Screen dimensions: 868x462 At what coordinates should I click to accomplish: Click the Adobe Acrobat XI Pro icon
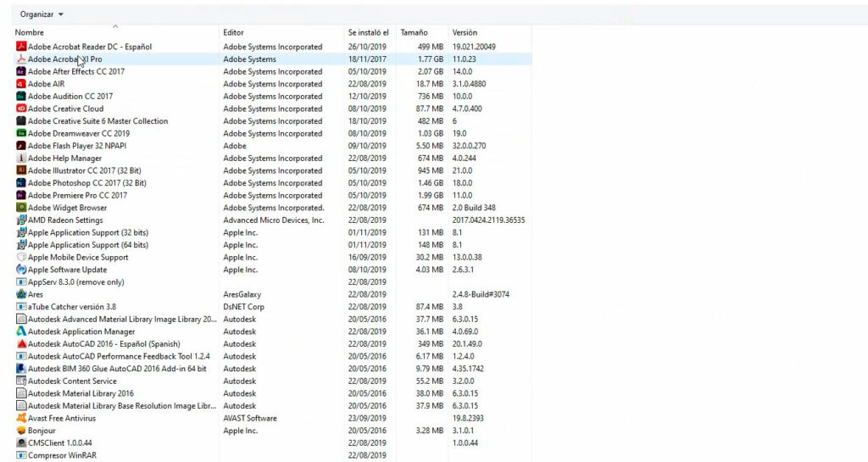pyautogui.click(x=21, y=59)
